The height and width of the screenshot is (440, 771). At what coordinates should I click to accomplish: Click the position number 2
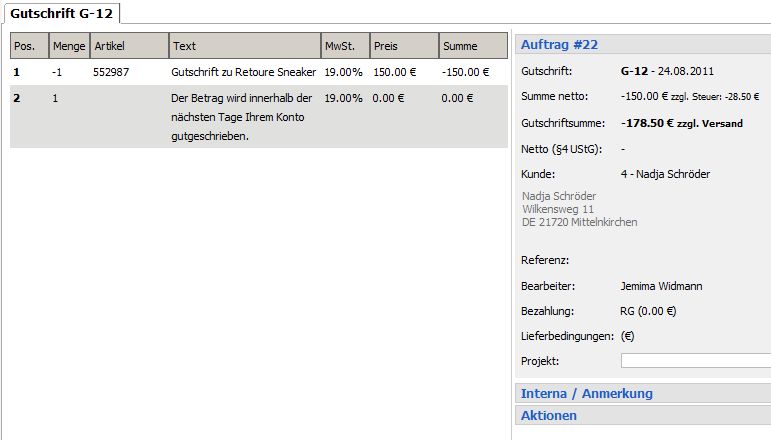coord(17,98)
